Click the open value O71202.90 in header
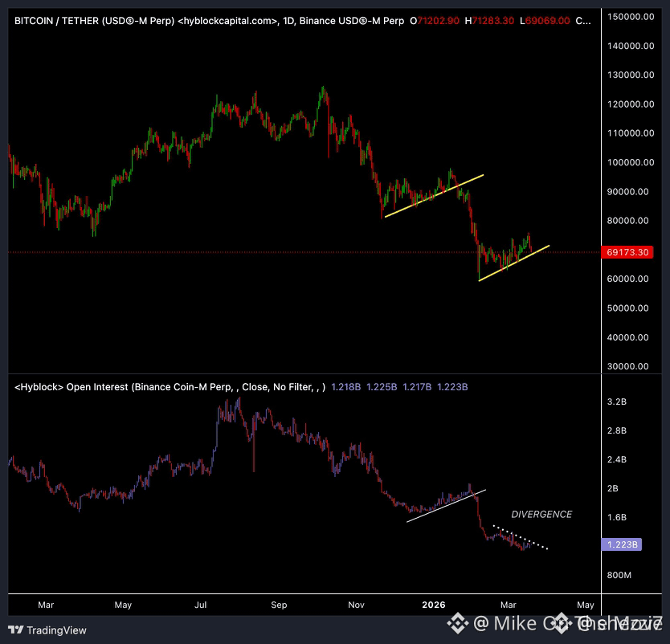 pyautogui.click(x=434, y=21)
